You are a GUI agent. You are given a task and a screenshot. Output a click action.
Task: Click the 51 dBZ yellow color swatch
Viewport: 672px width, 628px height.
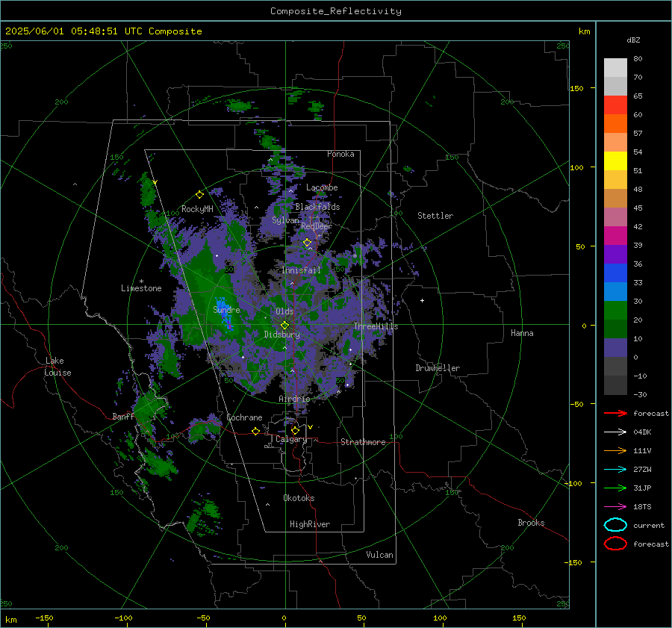615,161
